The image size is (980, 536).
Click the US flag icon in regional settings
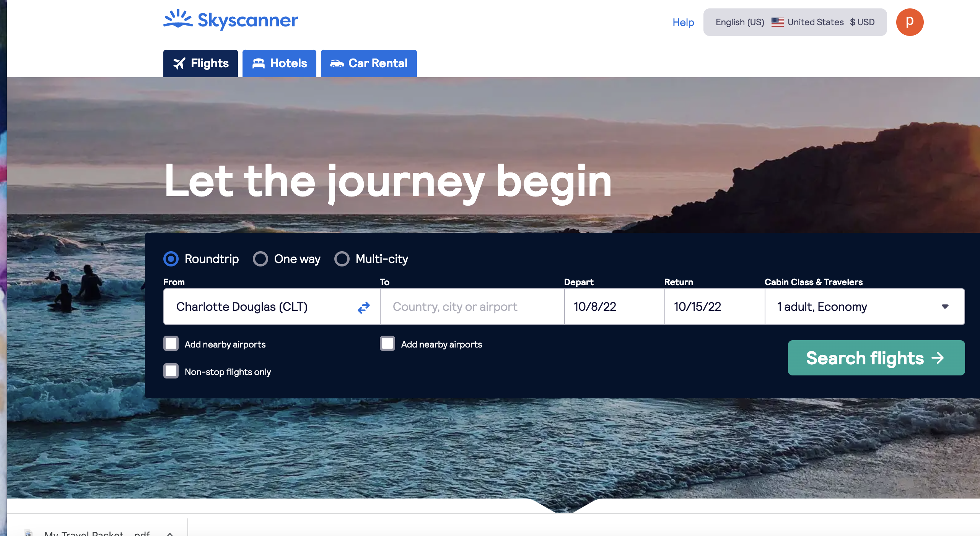[x=777, y=22]
